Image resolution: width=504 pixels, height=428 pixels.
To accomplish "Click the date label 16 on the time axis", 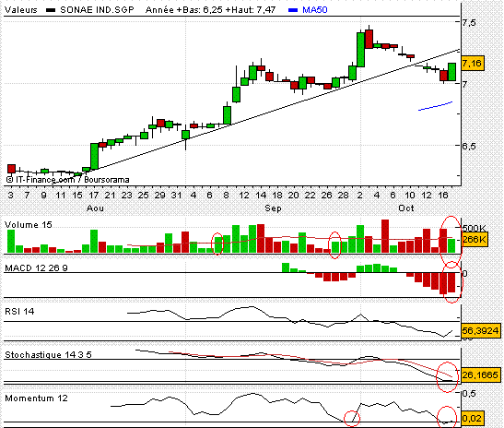I will pyautogui.click(x=443, y=195).
